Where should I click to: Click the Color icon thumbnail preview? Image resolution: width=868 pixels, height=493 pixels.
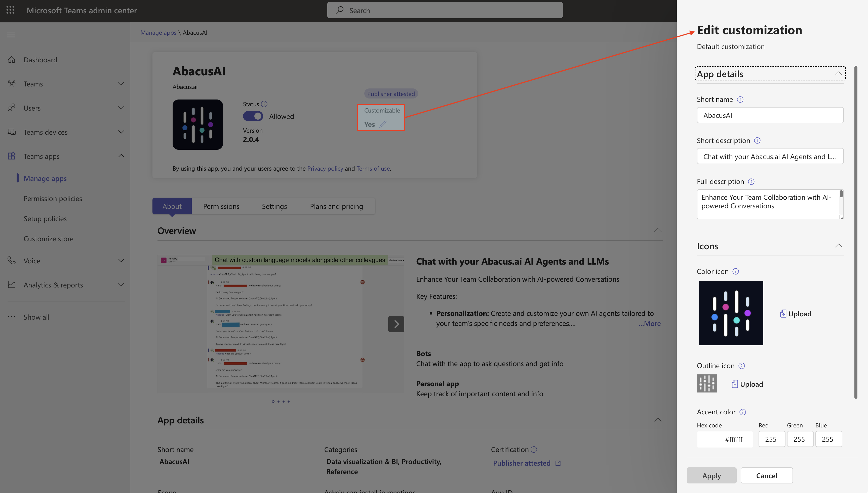pyautogui.click(x=731, y=313)
